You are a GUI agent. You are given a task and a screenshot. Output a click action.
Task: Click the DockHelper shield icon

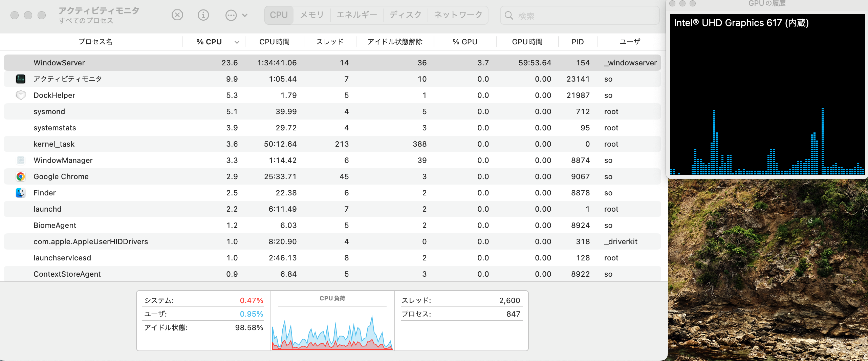pyautogui.click(x=21, y=95)
